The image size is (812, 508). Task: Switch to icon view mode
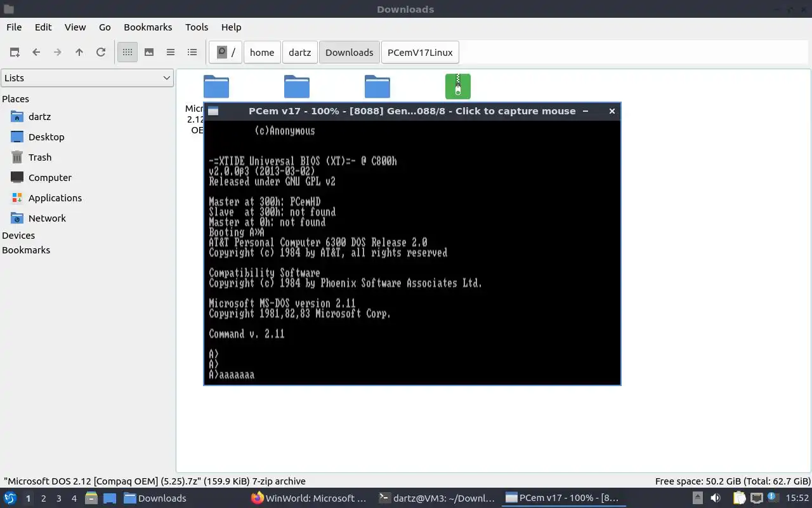(x=128, y=52)
